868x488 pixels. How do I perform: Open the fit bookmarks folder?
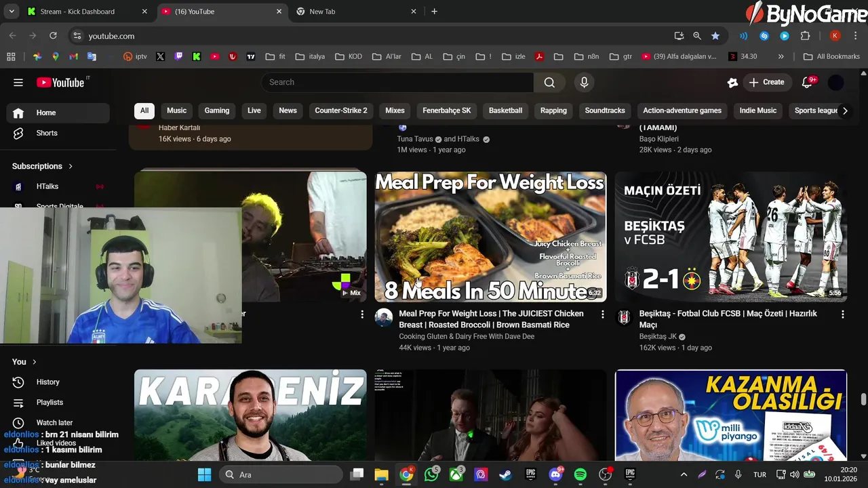(x=275, y=57)
